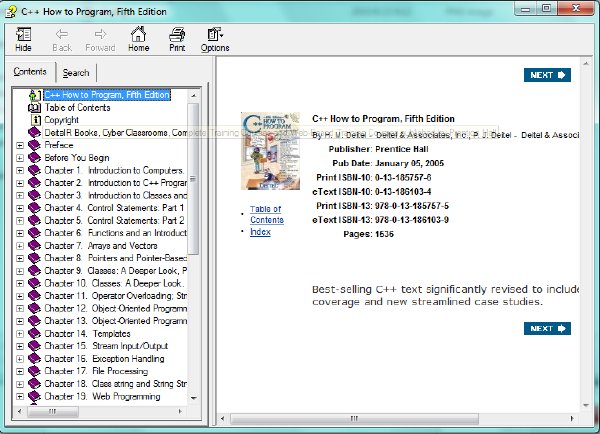This screenshot has width=600, height=434.
Task: Select Chapter 16 Exception Handling item
Action: point(104,359)
